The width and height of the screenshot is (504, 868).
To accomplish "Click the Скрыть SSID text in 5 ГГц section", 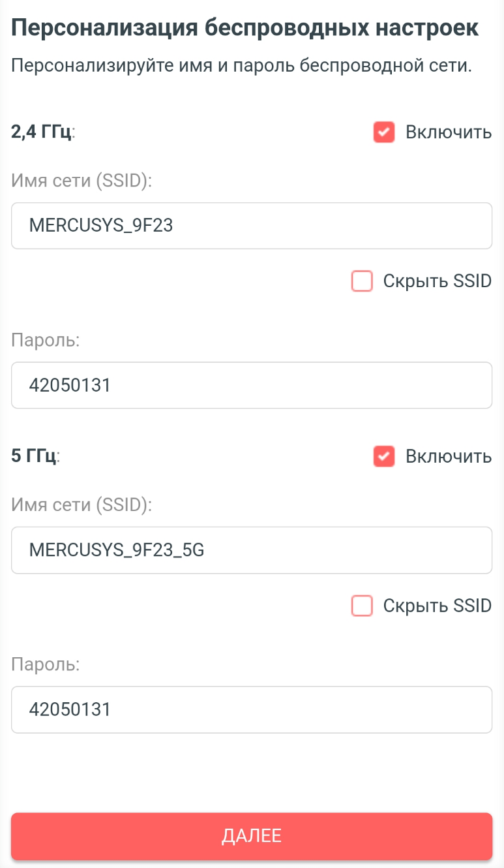I will tap(437, 606).
